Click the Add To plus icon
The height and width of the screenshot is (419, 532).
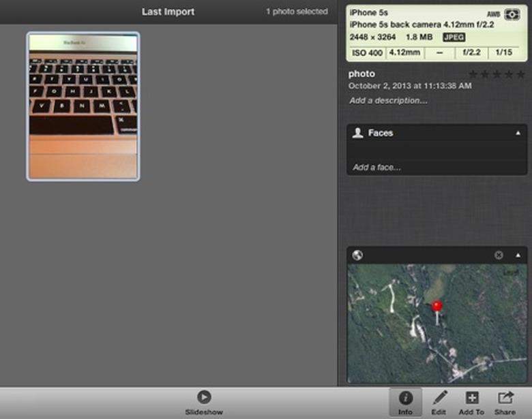471,402
